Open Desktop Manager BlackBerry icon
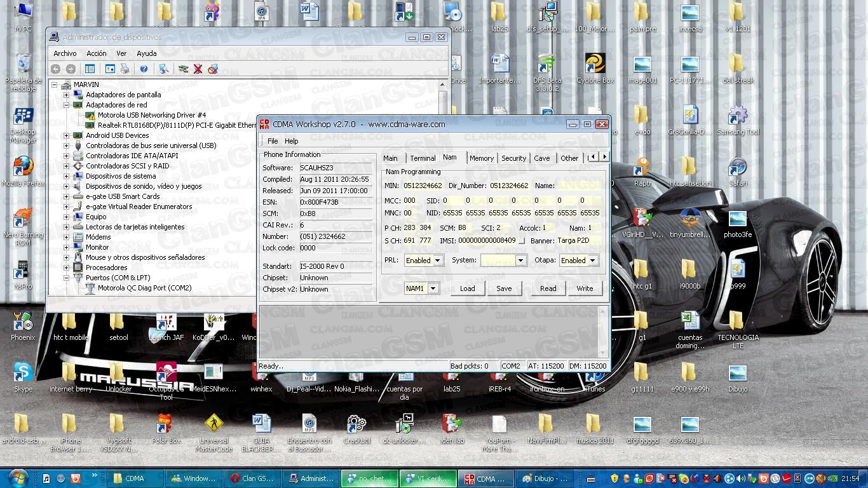This screenshot has width=868, height=488. (23, 124)
